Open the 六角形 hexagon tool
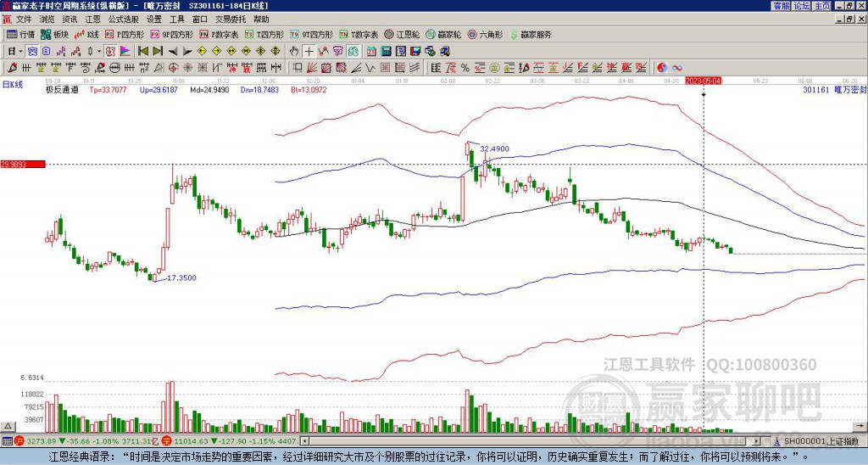The width and height of the screenshot is (868, 465). pos(486,34)
